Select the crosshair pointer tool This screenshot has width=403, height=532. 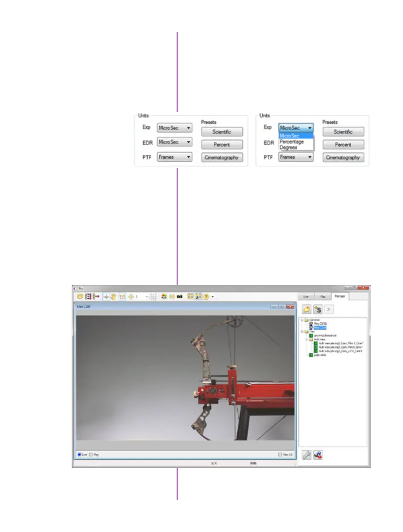[107, 296]
